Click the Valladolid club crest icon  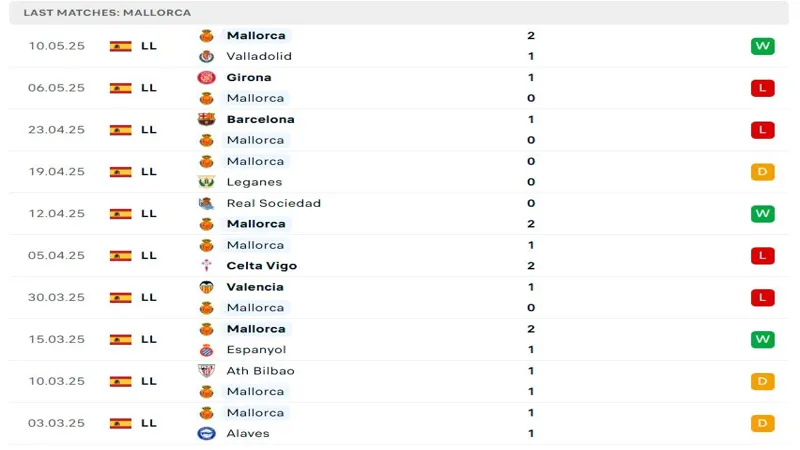pos(207,56)
